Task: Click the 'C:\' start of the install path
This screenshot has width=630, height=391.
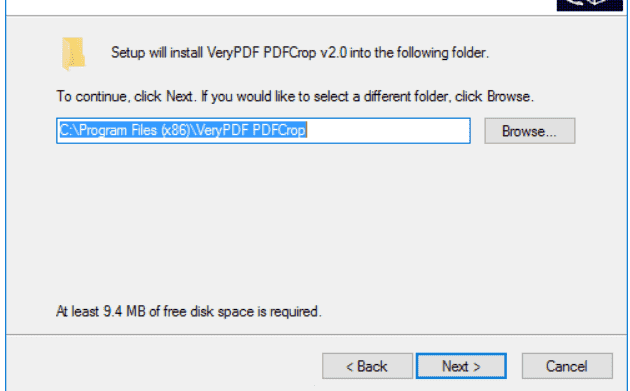Action: point(69,130)
